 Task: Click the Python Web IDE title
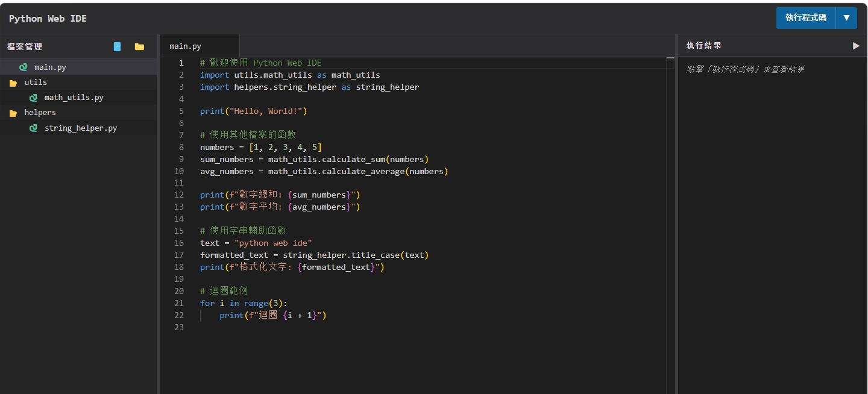point(48,19)
